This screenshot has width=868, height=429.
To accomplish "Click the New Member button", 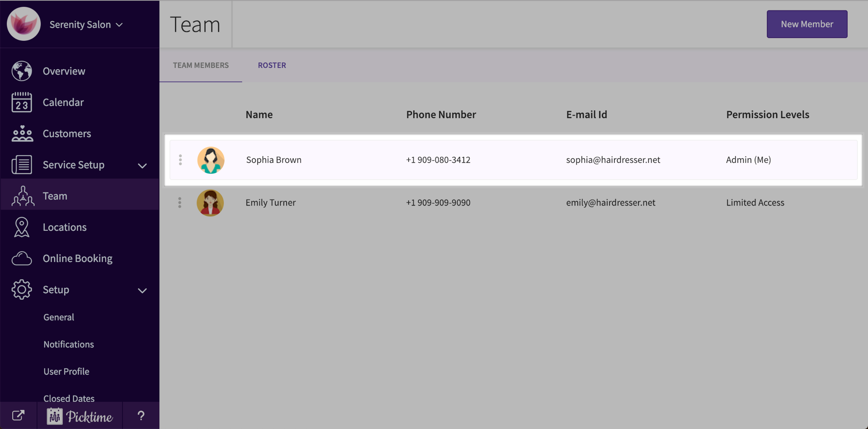I will coord(807,24).
